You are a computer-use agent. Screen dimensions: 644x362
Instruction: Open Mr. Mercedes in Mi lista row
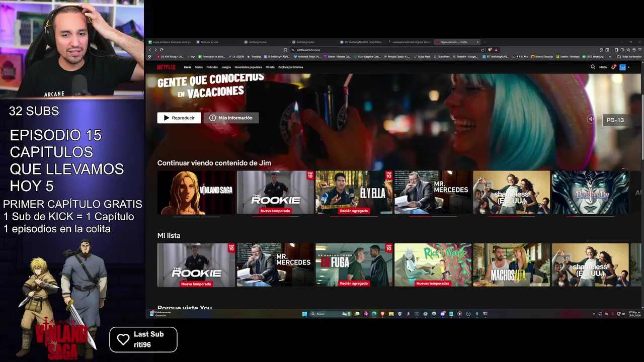coord(275,265)
